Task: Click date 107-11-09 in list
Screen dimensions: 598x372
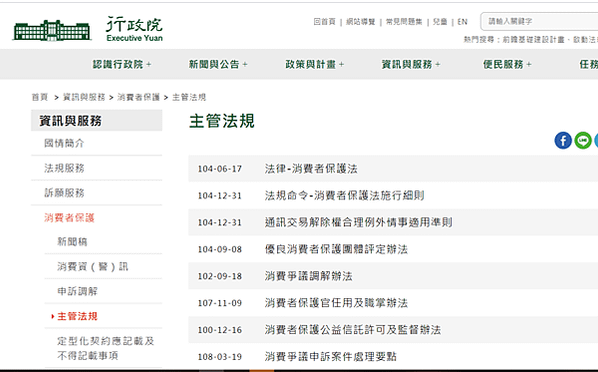Action: (220, 303)
